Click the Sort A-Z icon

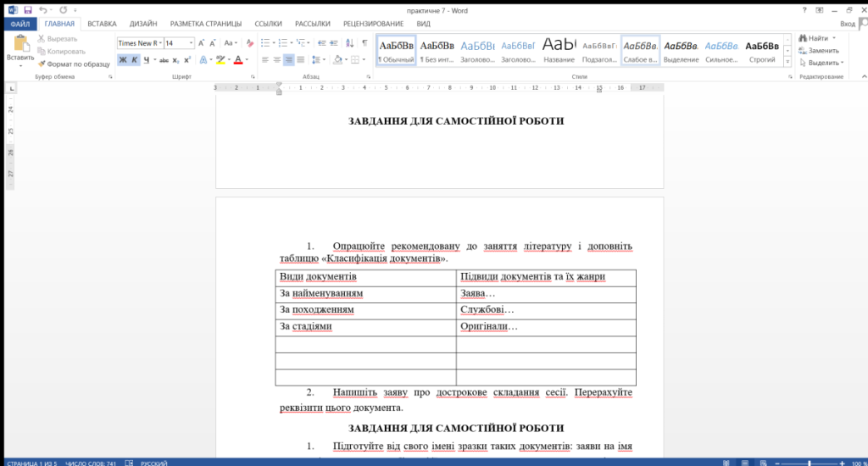point(349,43)
